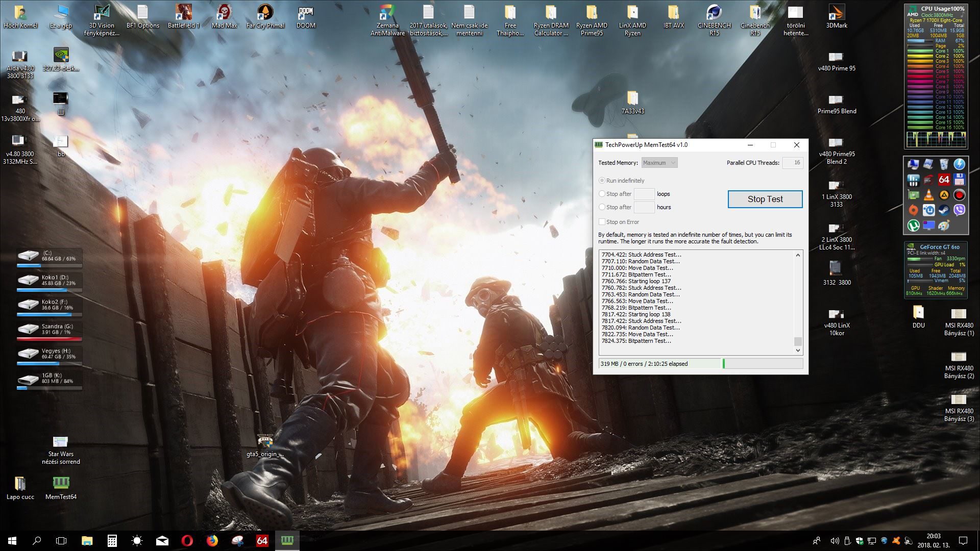Click the hours count input field

click(644, 207)
